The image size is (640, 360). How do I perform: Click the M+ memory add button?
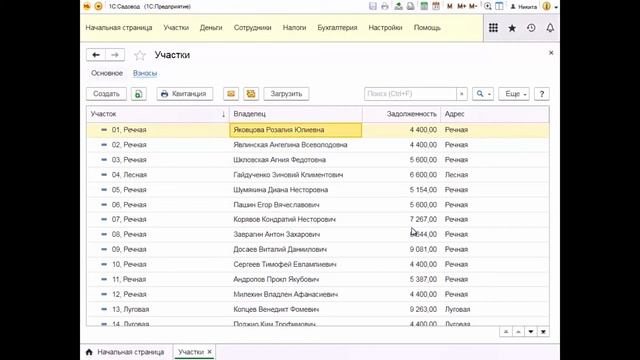(462, 6)
